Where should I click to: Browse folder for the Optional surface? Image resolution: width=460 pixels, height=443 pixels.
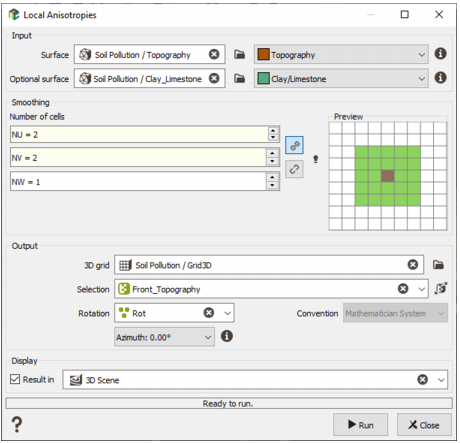click(x=239, y=79)
